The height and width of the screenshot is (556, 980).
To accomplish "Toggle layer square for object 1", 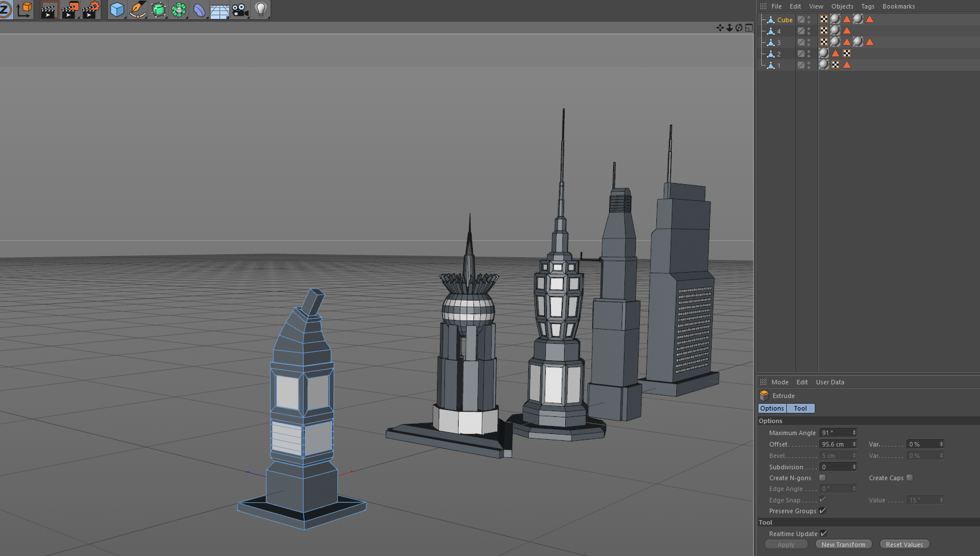I will coord(801,65).
